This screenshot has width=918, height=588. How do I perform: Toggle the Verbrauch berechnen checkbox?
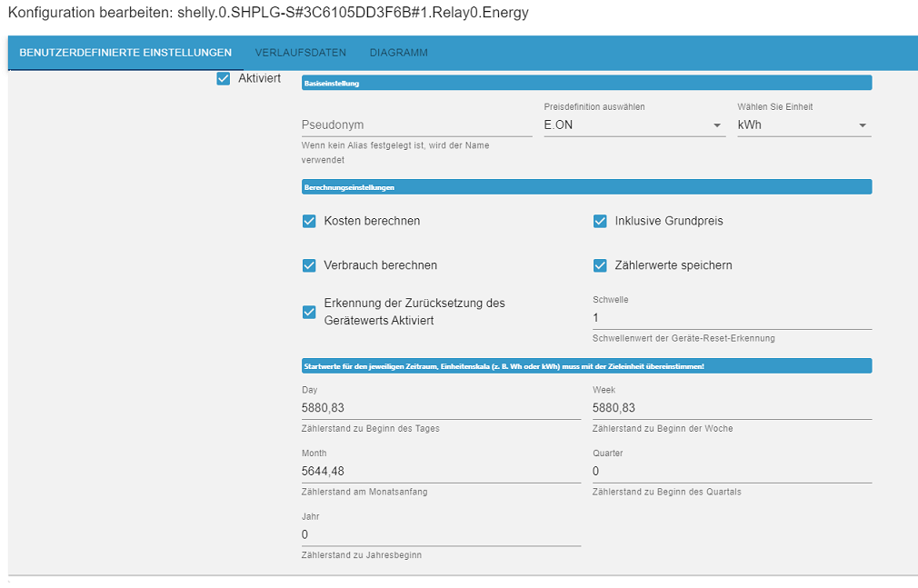coord(309,265)
